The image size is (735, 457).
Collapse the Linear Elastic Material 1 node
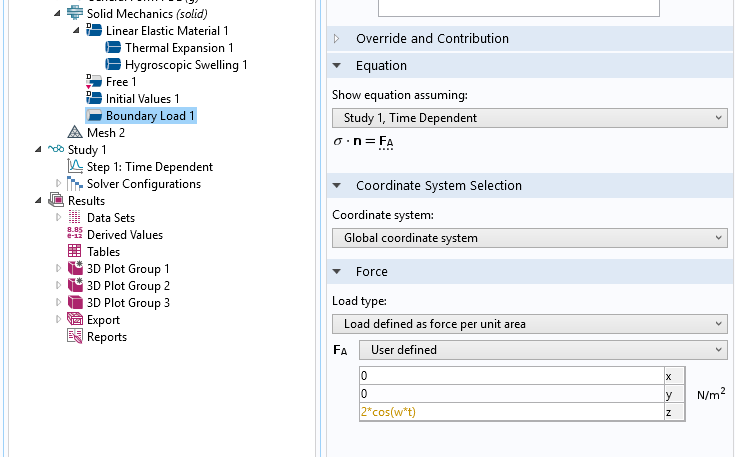[77, 31]
